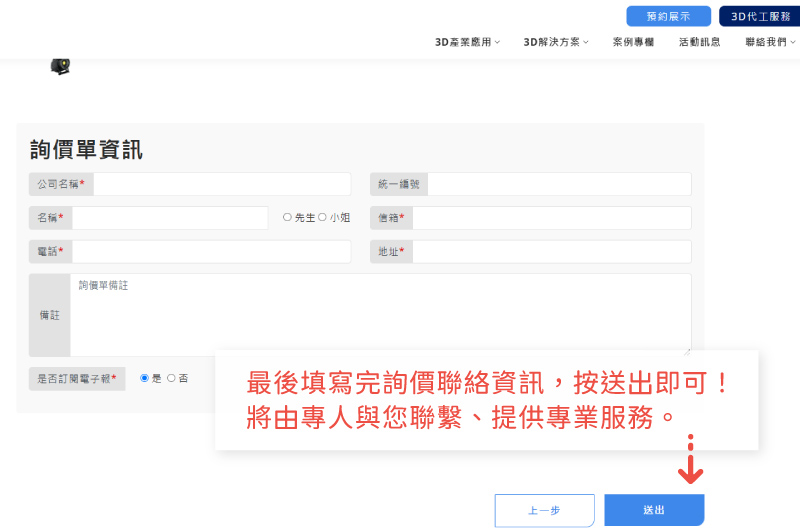The height and width of the screenshot is (530, 800).
Task: Click the 預約展示 button
Action: (668, 16)
